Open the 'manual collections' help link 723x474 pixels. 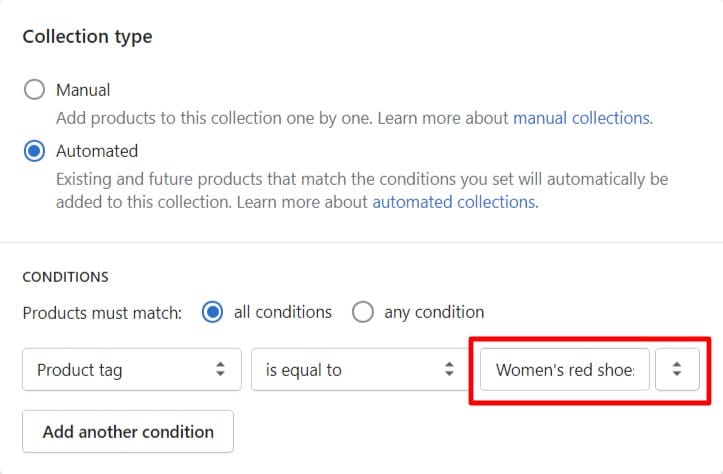point(581,118)
